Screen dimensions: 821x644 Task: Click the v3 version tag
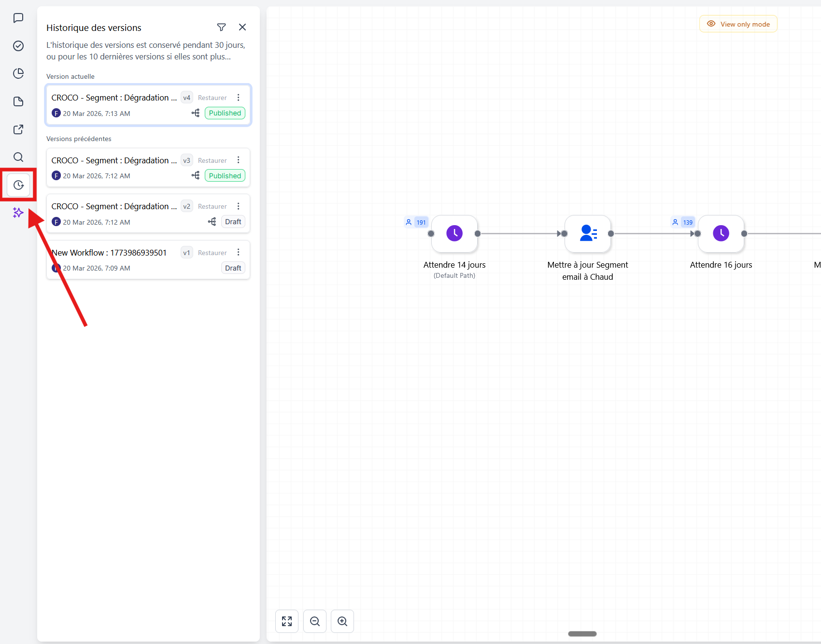[x=187, y=160]
